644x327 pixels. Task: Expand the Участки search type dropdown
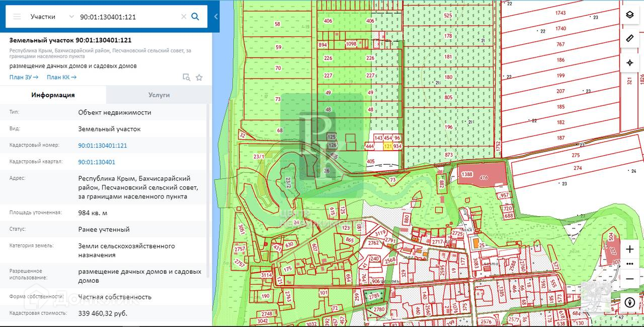pos(52,17)
